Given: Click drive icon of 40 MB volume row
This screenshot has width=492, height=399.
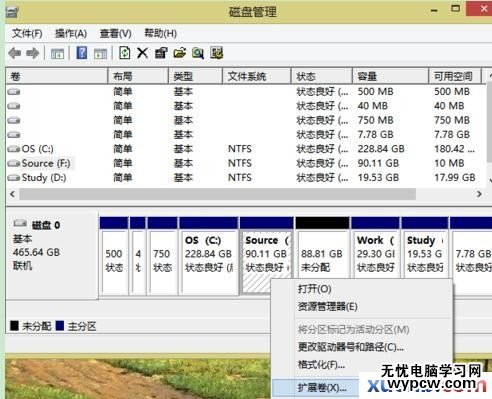Looking at the screenshot, I should [x=14, y=106].
